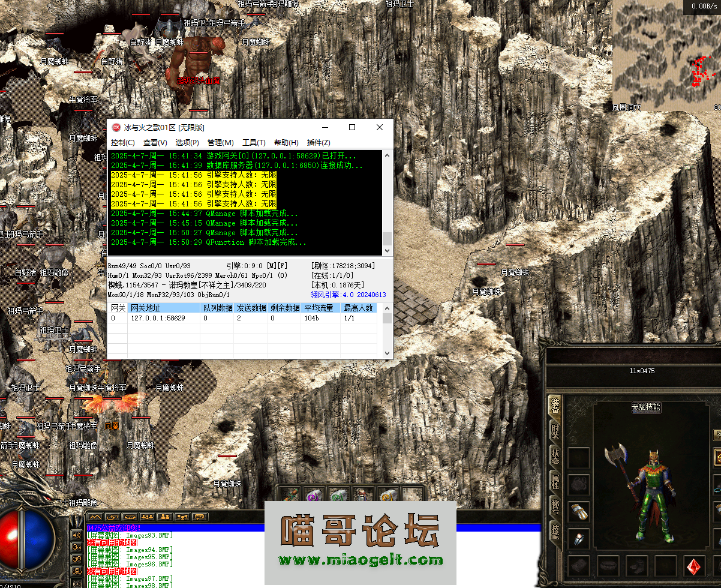
Task: Click the trade hand icon on the game toolbar
Action: pos(130,517)
